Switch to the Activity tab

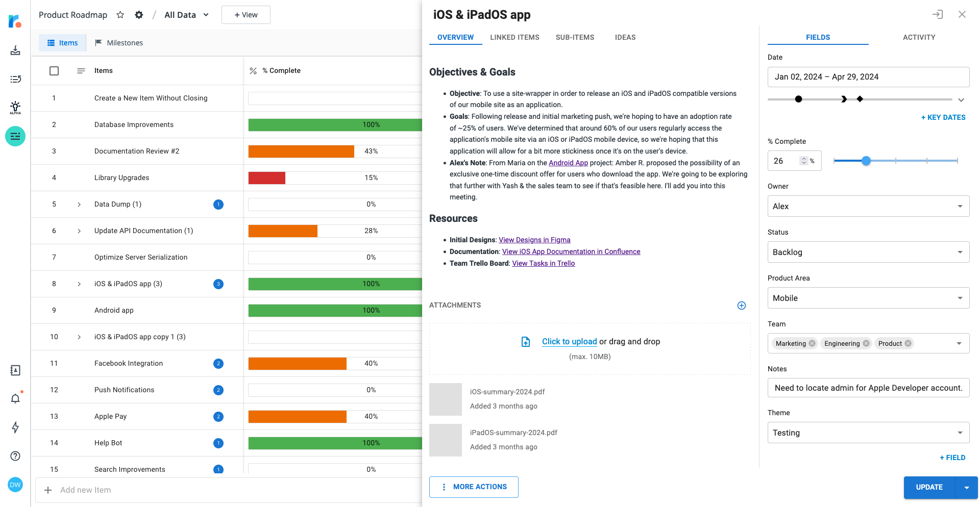pyautogui.click(x=919, y=37)
